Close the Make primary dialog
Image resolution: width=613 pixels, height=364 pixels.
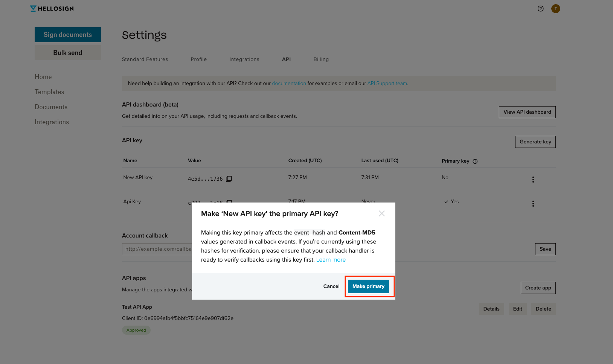point(382,213)
